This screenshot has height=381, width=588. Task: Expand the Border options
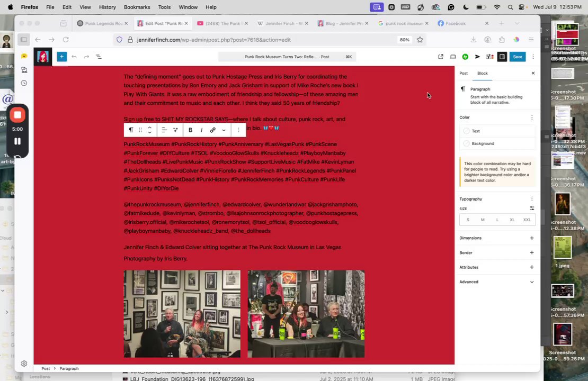coord(531,252)
